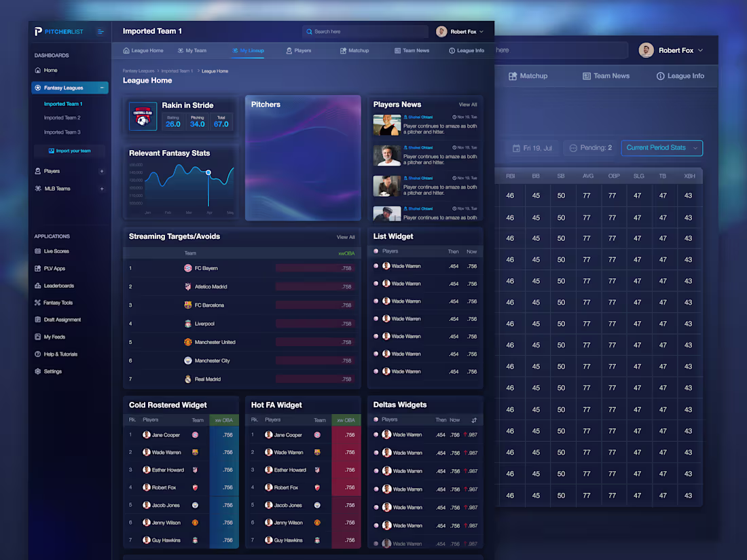Open League Info tab in front window

click(467, 50)
